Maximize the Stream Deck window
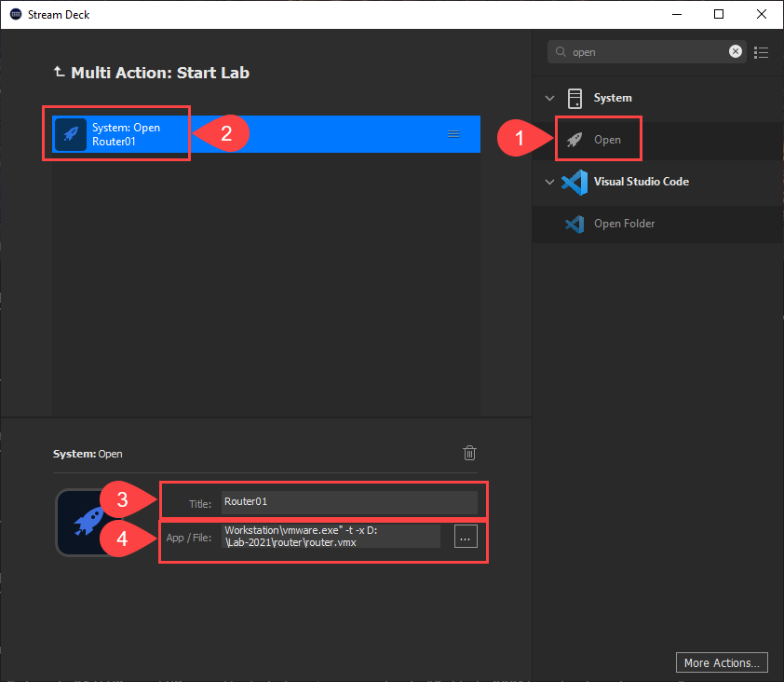This screenshot has width=784, height=682. pyautogui.click(x=719, y=14)
